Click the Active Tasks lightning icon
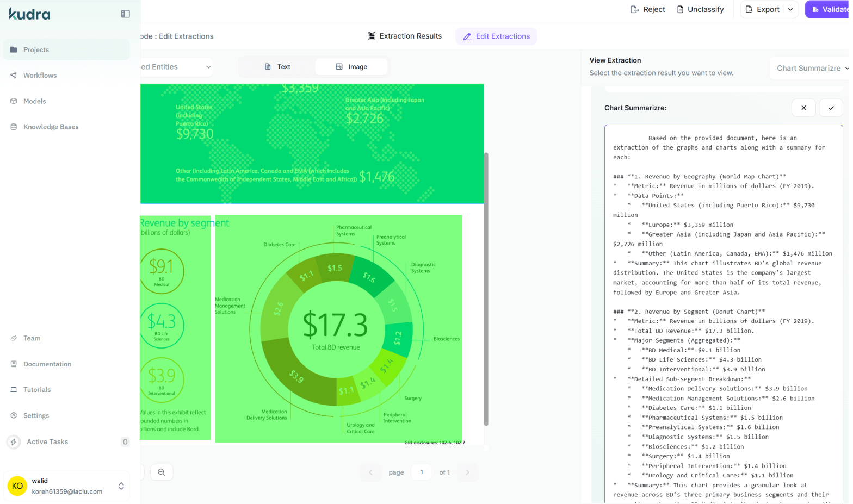853x504 pixels. pyautogui.click(x=14, y=442)
